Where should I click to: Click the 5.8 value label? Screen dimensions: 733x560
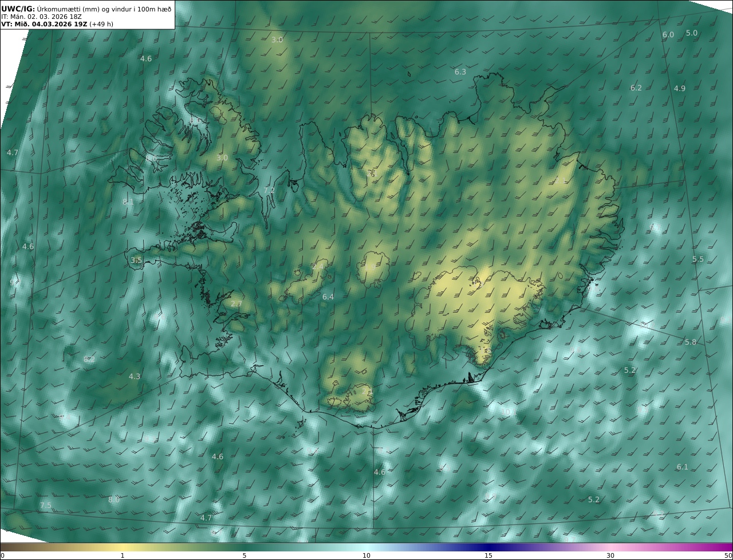click(691, 342)
